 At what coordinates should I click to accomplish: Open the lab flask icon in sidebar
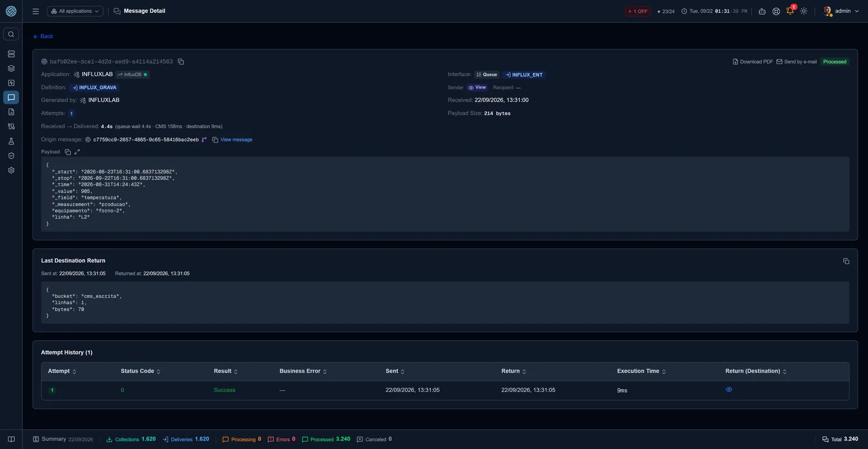point(11,141)
